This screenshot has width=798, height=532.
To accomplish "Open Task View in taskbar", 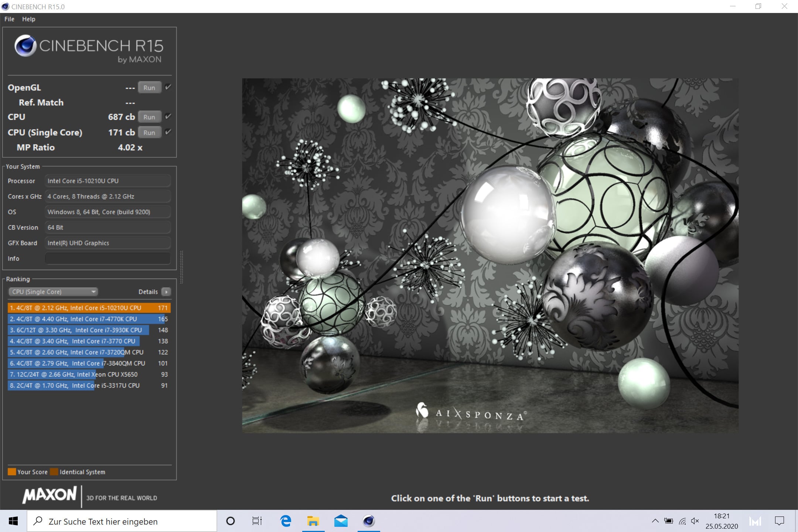I will [257, 521].
